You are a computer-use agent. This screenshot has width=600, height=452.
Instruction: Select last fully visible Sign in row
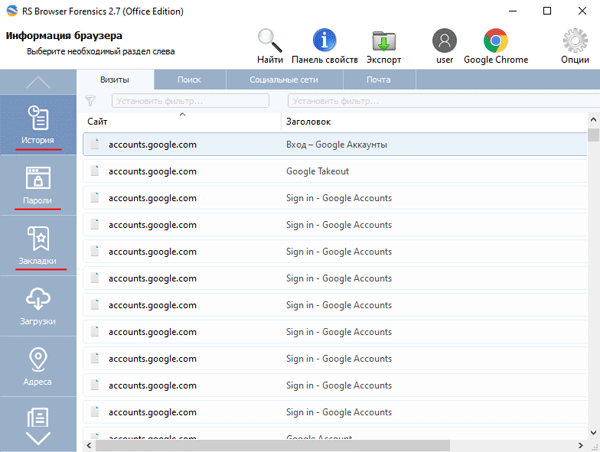(335, 412)
